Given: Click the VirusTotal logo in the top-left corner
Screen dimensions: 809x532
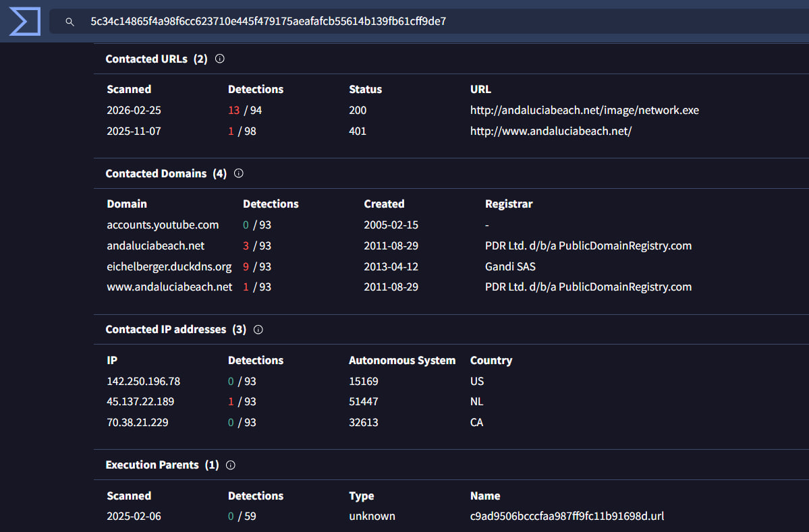Looking at the screenshot, I should [24, 21].
